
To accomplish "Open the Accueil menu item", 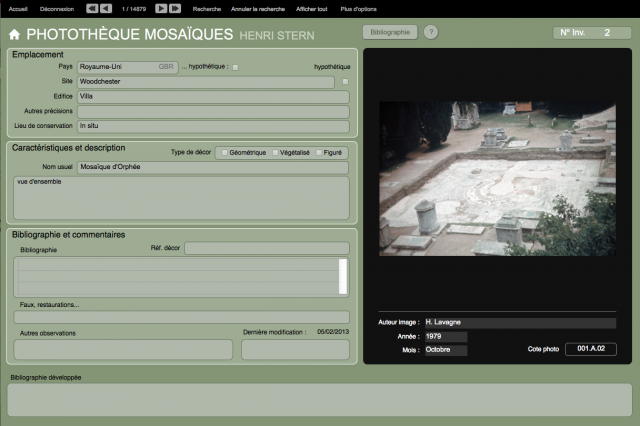I will (18, 9).
